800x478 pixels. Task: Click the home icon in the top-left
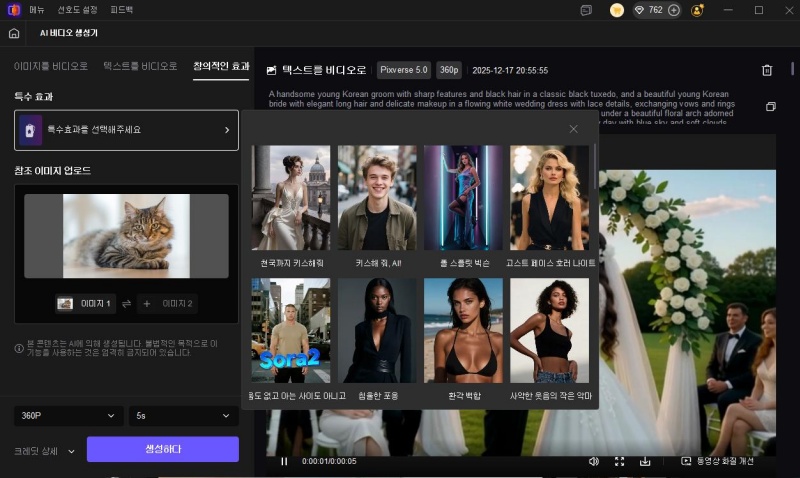[x=14, y=33]
